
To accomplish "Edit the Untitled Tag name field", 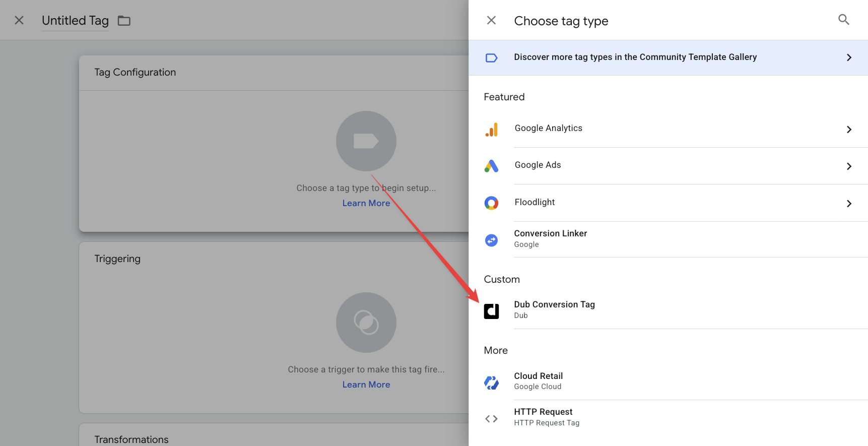I will (75, 21).
